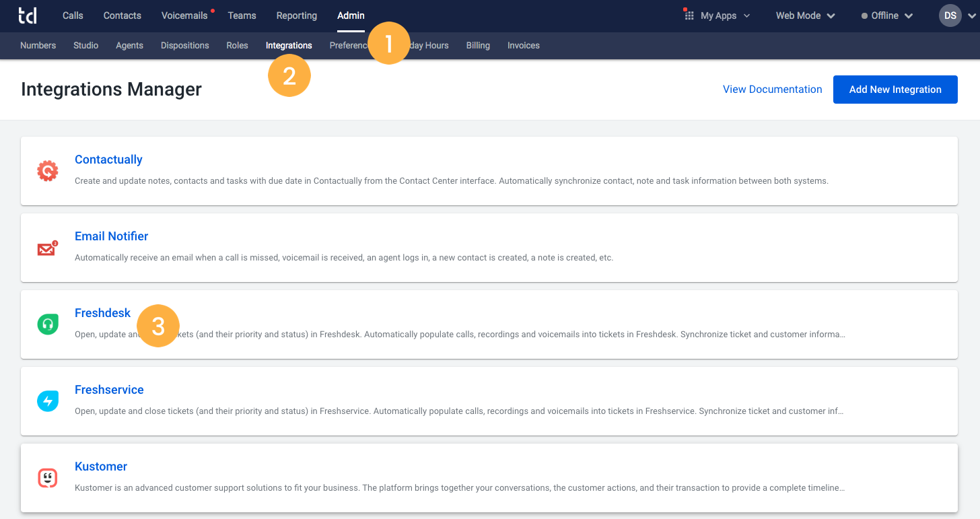980x519 pixels.
Task: Click the Freshservice description text
Action: click(x=459, y=411)
